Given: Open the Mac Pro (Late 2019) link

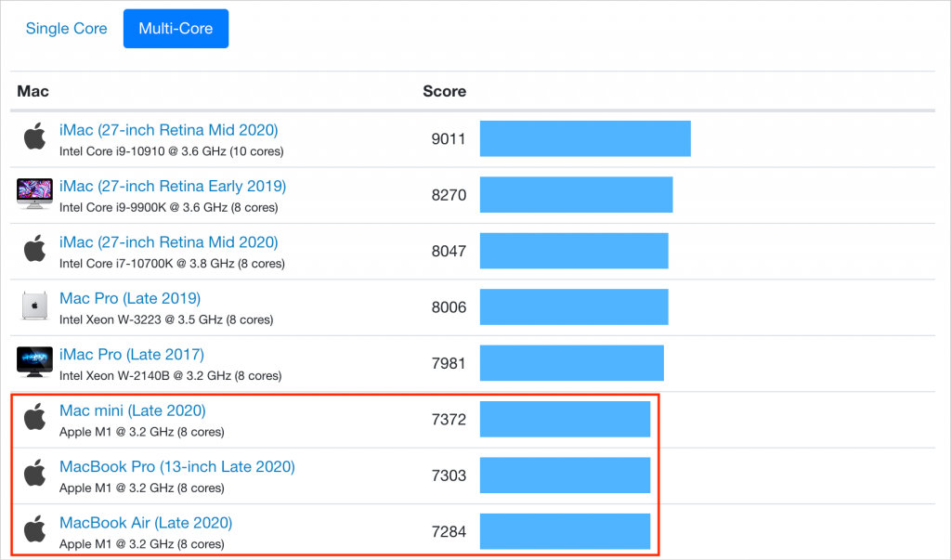Looking at the screenshot, I should (x=130, y=298).
